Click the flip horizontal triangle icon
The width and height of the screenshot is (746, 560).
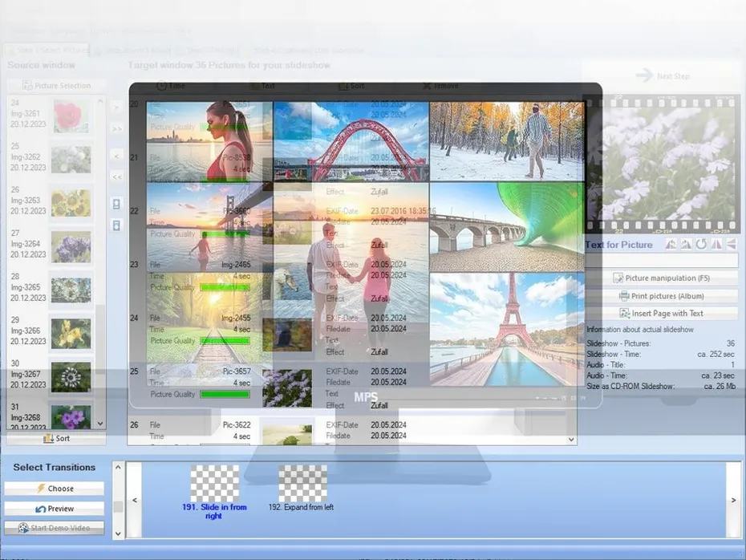716,245
